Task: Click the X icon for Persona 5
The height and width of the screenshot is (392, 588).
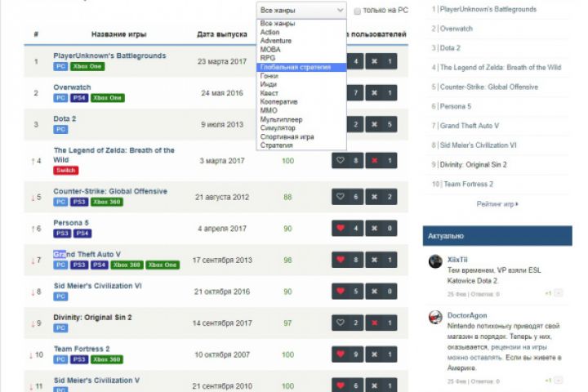Action: point(374,228)
